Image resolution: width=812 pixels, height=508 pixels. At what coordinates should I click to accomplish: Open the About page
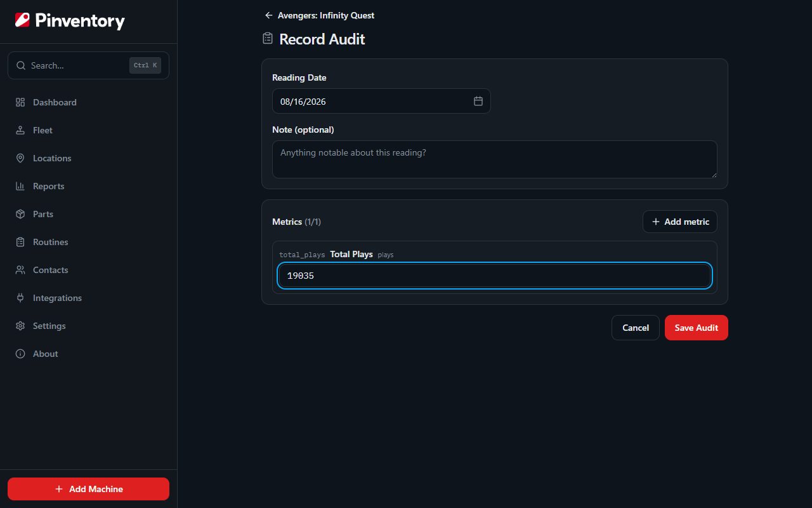[88, 354]
